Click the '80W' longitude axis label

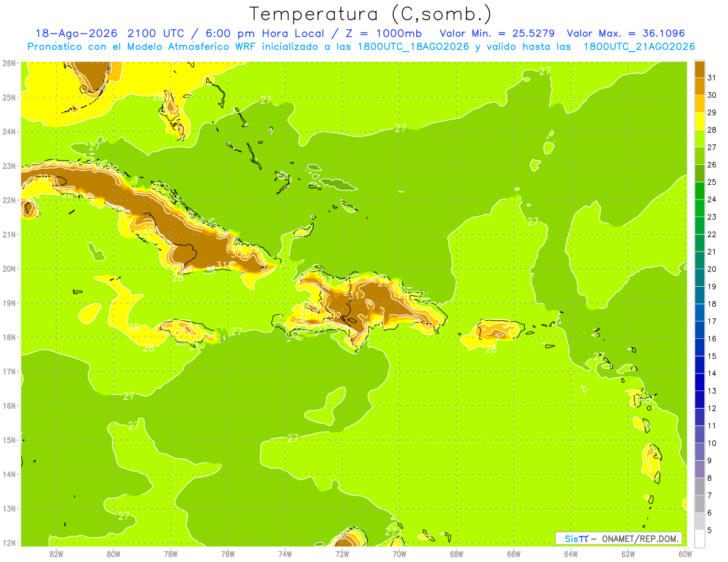coord(113,554)
